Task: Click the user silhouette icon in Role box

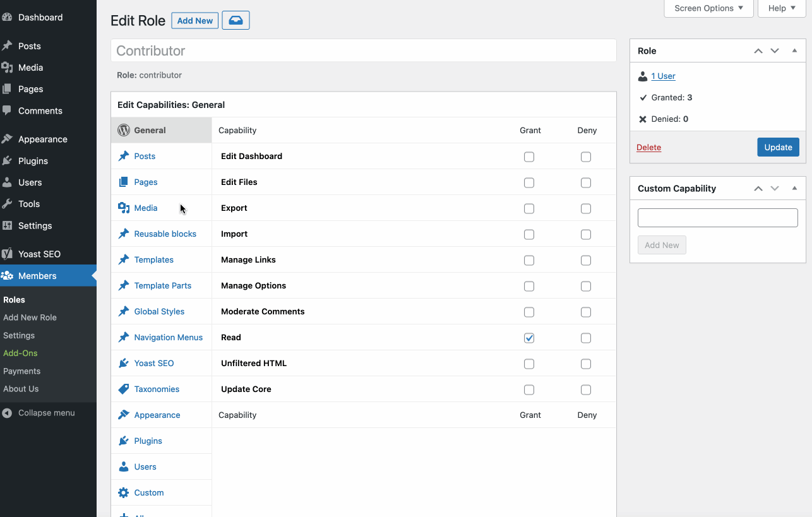Action: [x=643, y=76]
